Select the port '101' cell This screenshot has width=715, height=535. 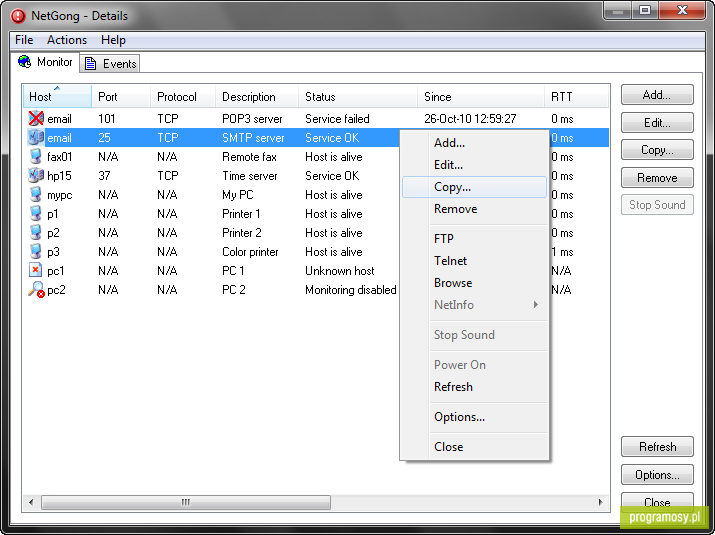click(x=107, y=119)
